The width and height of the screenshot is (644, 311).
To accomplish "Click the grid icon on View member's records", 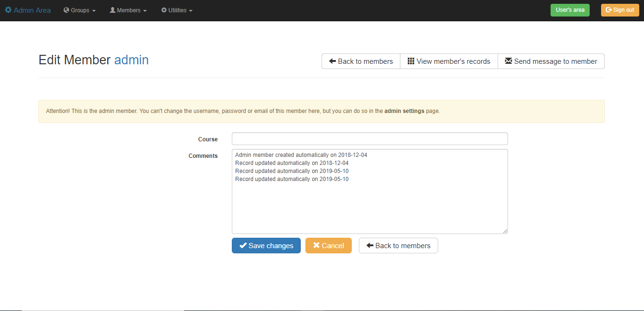I will (x=411, y=61).
